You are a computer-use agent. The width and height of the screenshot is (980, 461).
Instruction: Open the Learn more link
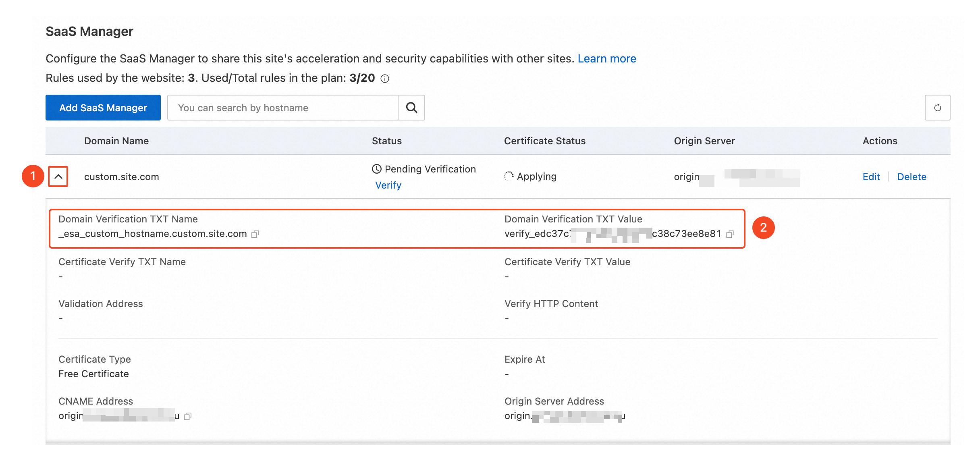pyautogui.click(x=606, y=58)
